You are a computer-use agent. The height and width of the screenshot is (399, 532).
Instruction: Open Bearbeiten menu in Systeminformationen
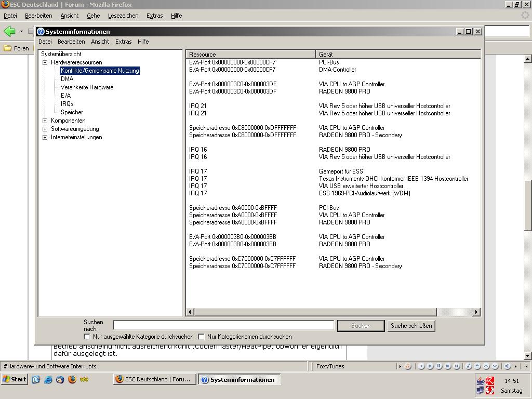tap(71, 42)
